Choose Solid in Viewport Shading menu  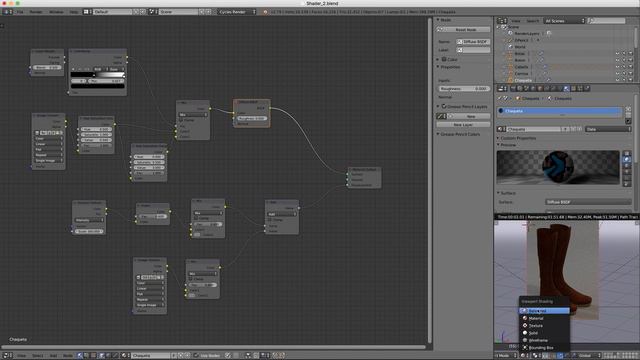coord(544,333)
